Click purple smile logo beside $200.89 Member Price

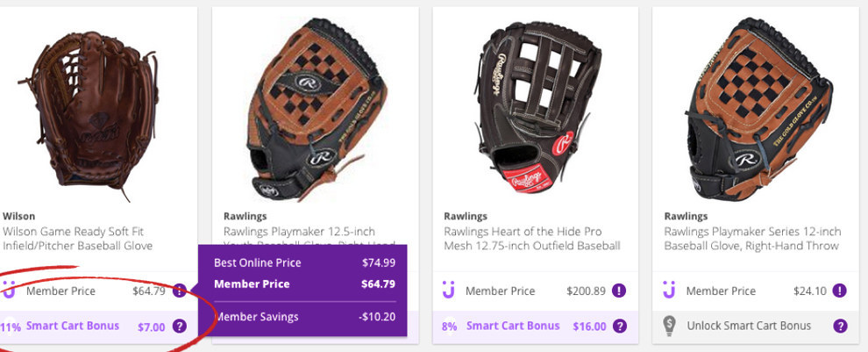click(449, 290)
